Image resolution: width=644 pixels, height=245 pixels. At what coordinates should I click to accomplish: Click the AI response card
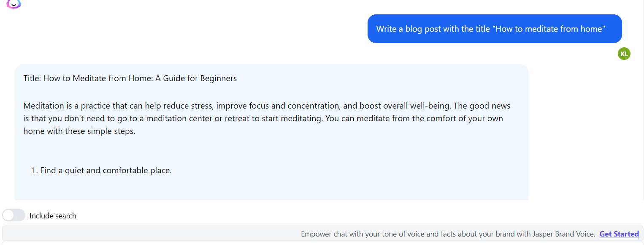click(271, 132)
